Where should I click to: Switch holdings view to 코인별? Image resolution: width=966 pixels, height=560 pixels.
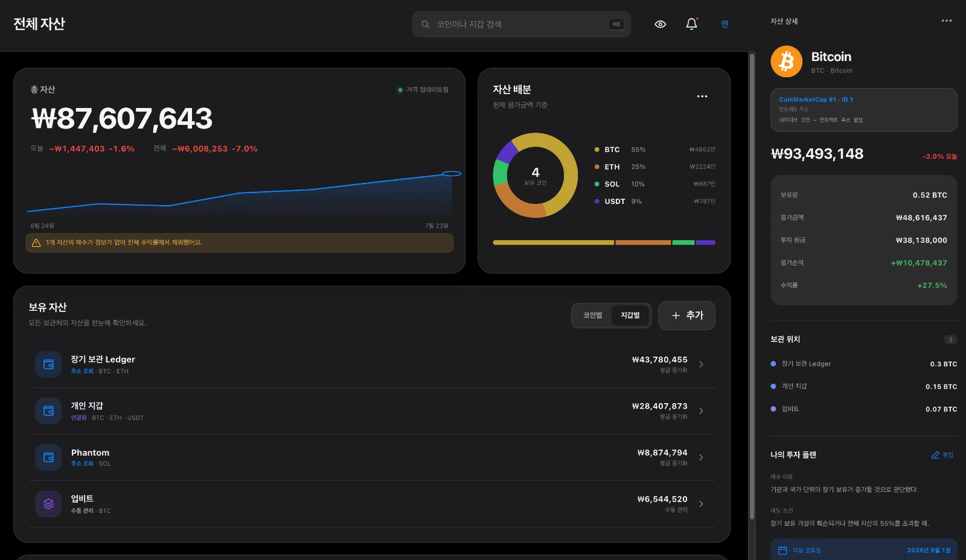pos(592,316)
